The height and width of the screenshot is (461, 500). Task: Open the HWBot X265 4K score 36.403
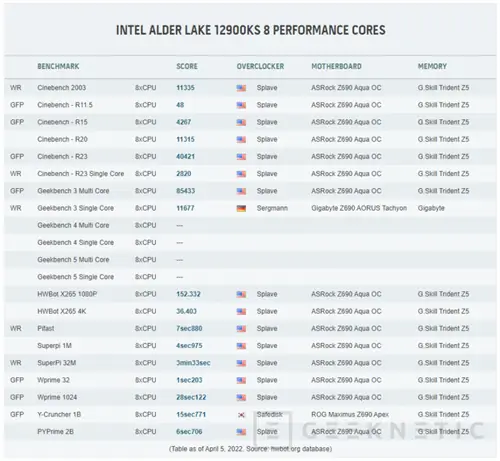186,311
